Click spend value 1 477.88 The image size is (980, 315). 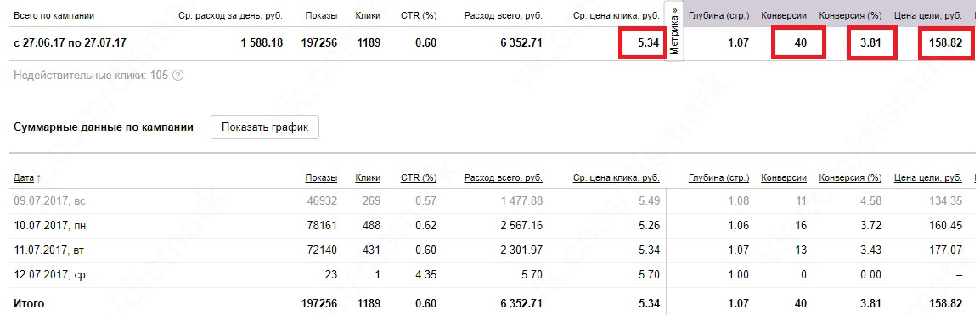point(521,201)
